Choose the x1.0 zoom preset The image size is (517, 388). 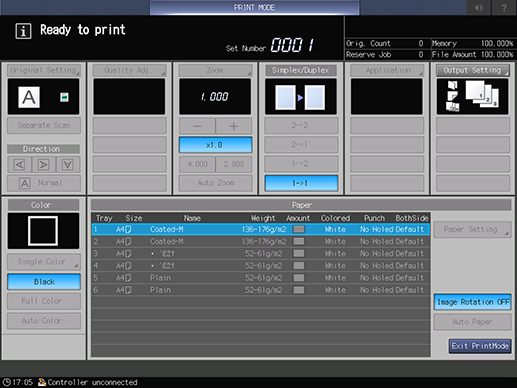click(x=215, y=145)
